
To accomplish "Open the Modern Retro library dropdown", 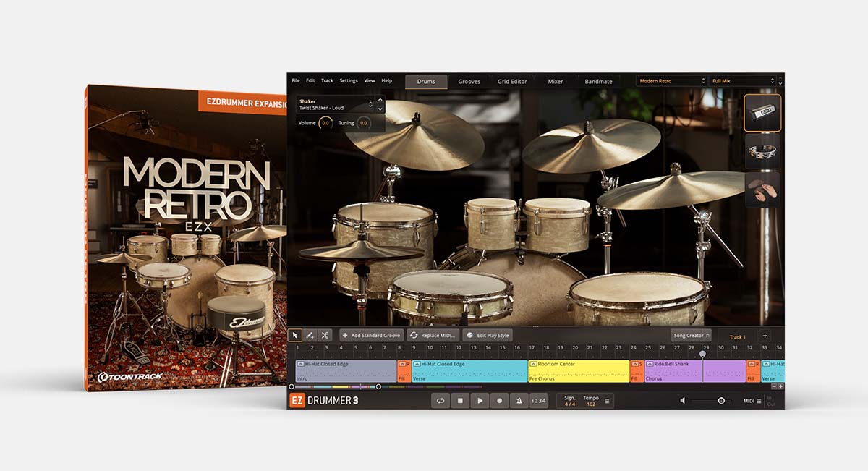I will tap(671, 81).
